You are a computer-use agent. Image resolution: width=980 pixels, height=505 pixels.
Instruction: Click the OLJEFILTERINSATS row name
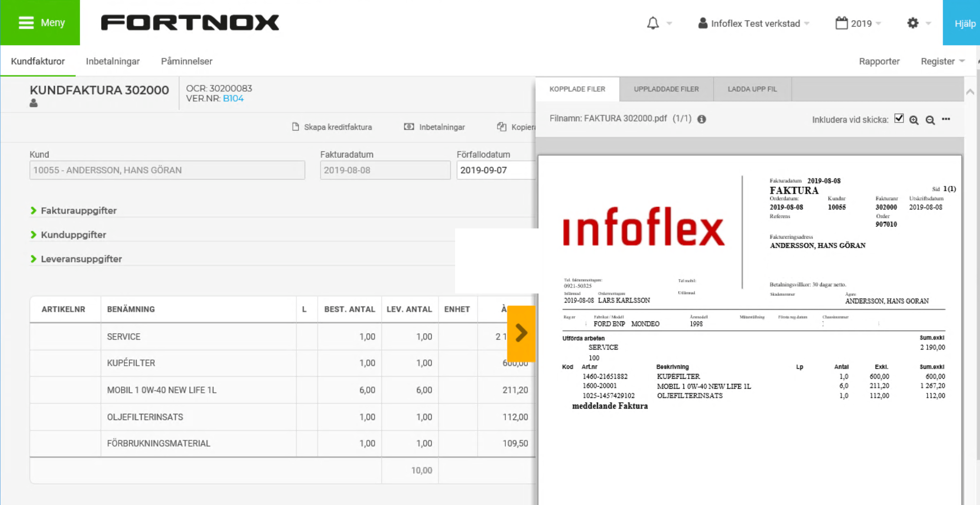(145, 417)
